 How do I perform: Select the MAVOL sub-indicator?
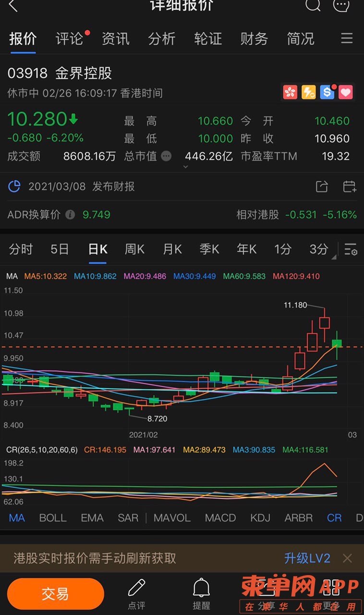coord(172,518)
